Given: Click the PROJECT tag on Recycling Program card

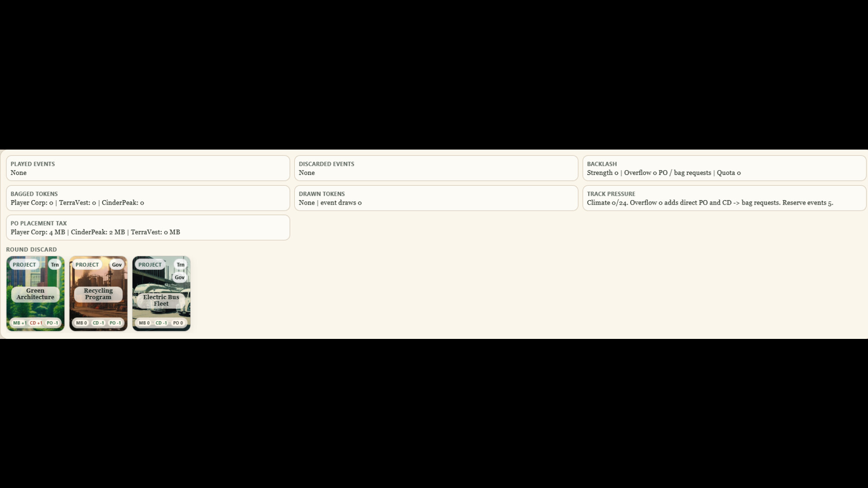Looking at the screenshot, I should [x=87, y=265].
